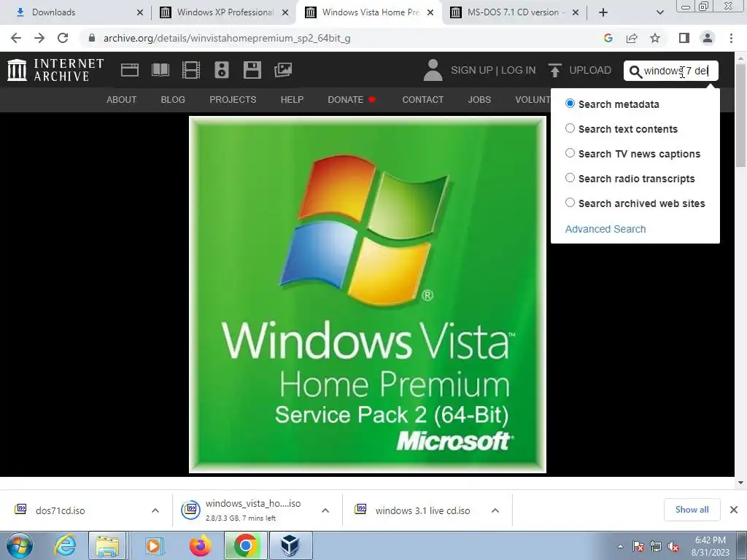This screenshot has height=560, width=747.
Task: Click the share page icon
Action: (x=632, y=38)
